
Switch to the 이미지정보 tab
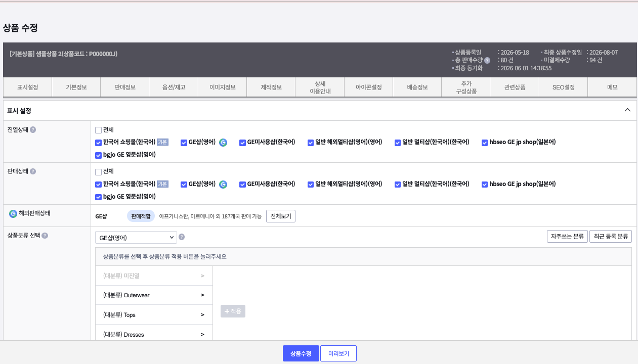223,87
